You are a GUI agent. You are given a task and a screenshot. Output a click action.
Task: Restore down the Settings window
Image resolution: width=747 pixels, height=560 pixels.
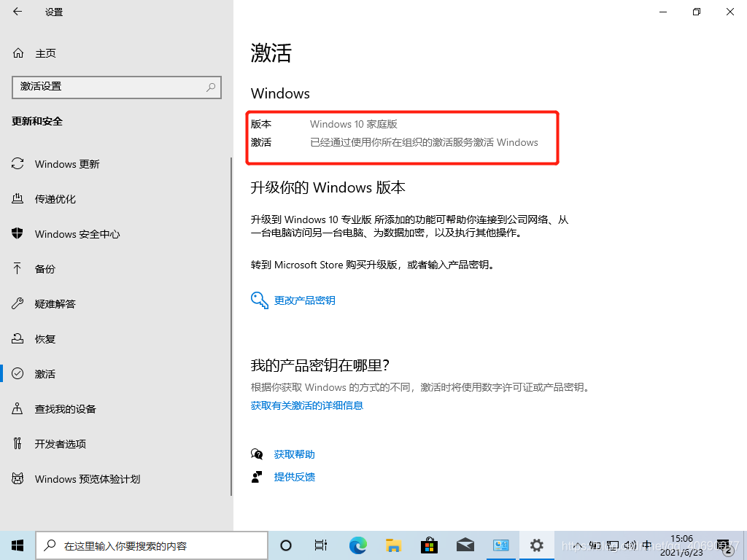point(697,12)
